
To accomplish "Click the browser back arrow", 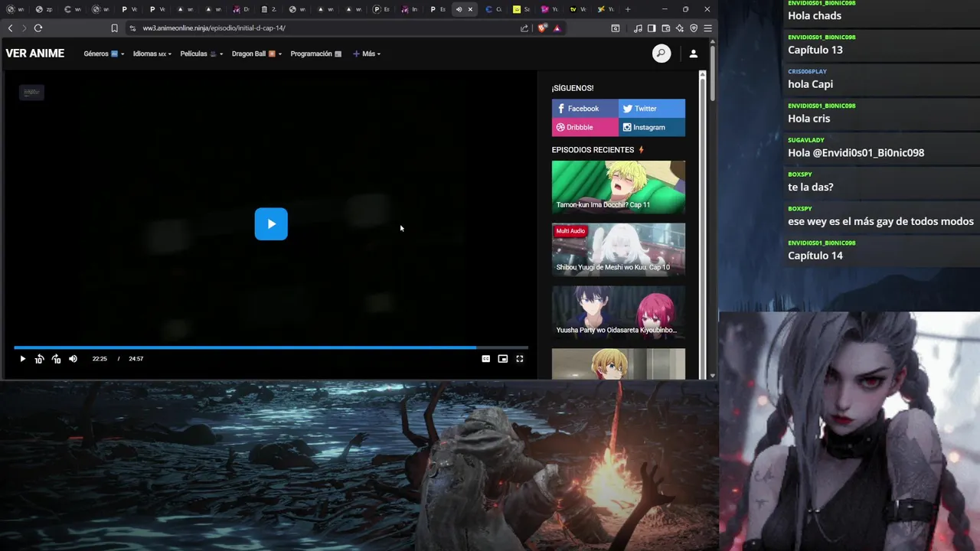I will pos(10,28).
